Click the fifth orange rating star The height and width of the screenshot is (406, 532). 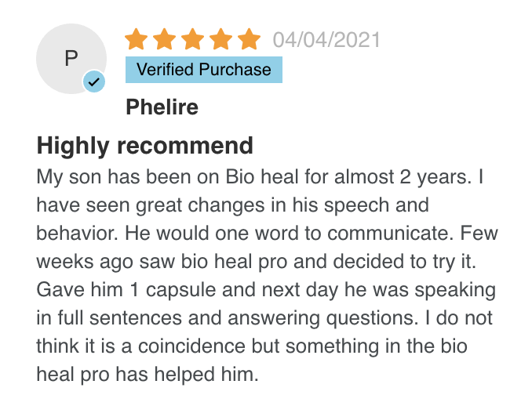pos(249,39)
